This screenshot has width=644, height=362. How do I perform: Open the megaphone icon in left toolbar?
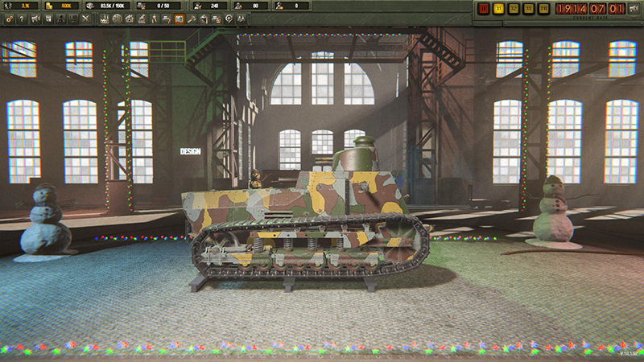(35, 19)
